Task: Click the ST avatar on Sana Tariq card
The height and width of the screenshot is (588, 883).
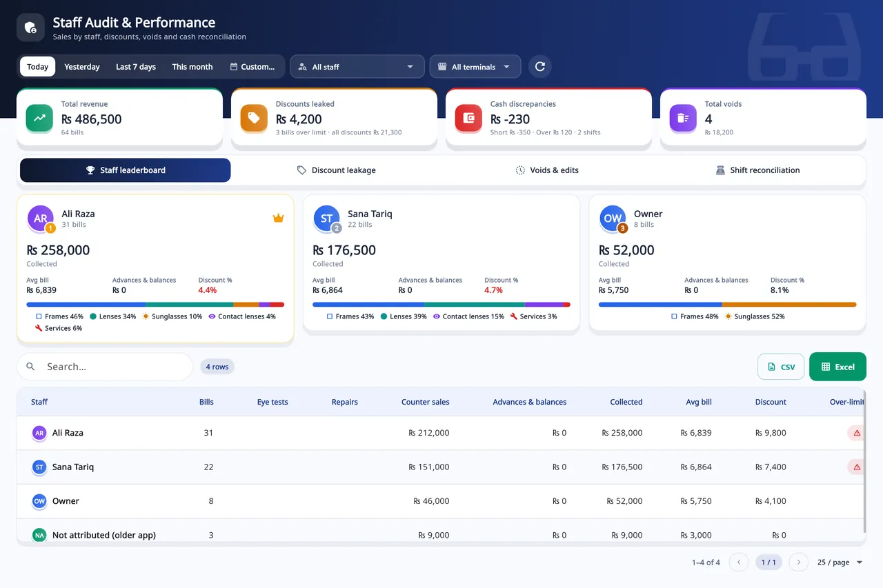Action: tap(326, 218)
